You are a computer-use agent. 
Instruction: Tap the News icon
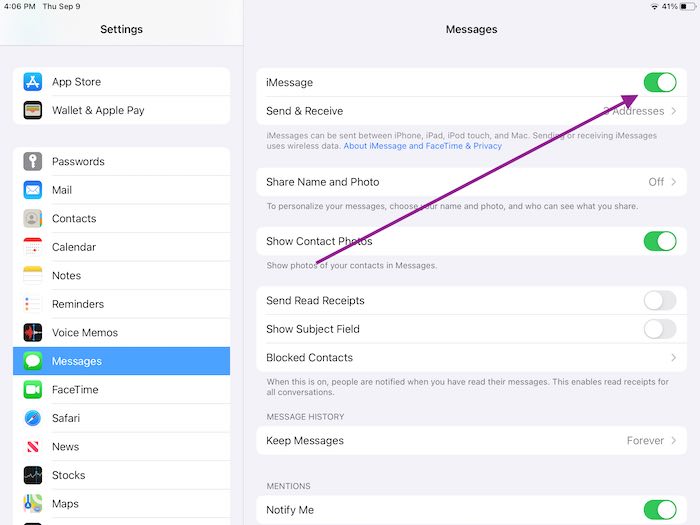point(33,446)
